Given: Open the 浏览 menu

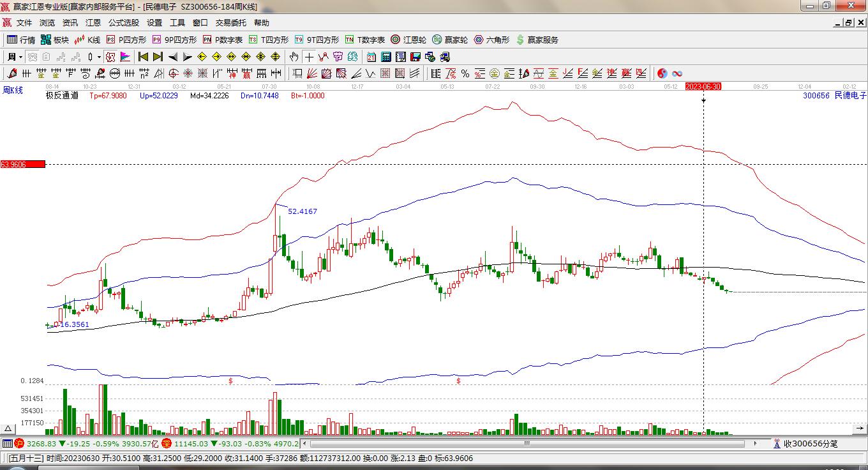Looking at the screenshot, I should [47, 23].
